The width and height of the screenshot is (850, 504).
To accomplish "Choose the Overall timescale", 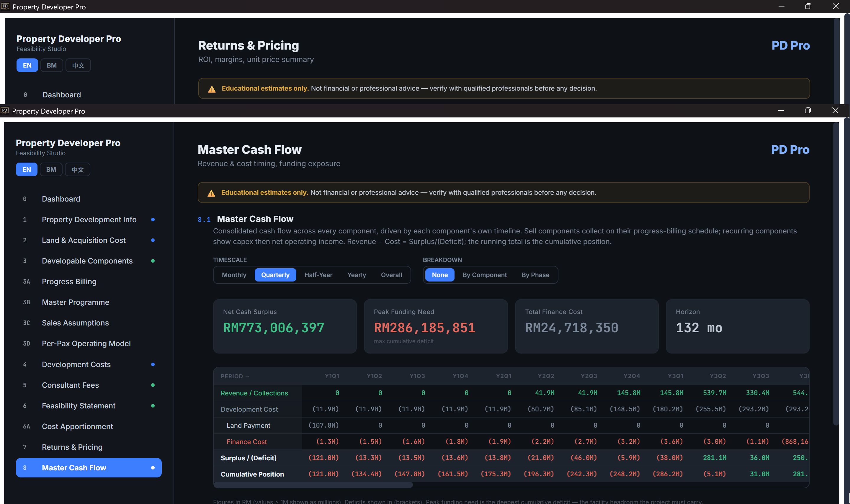I will [x=391, y=275].
